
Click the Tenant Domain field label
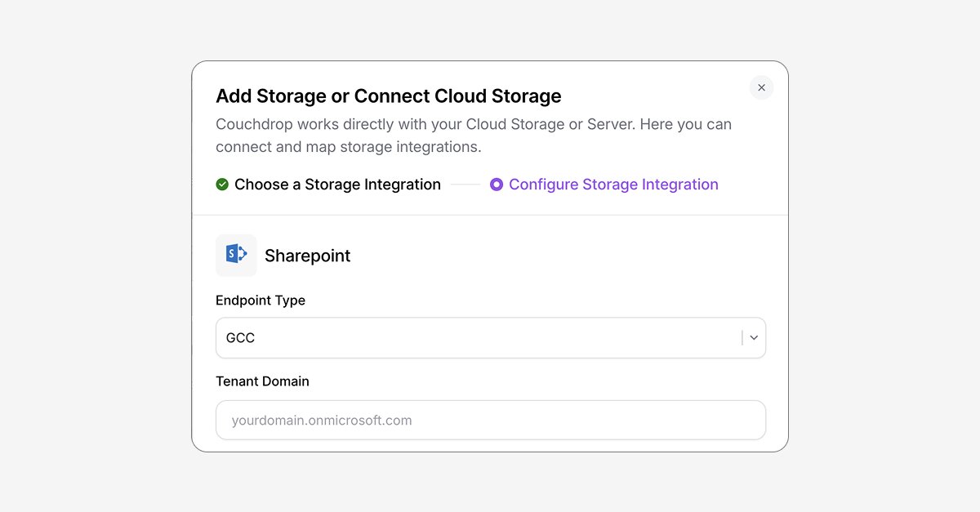click(262, 381)
